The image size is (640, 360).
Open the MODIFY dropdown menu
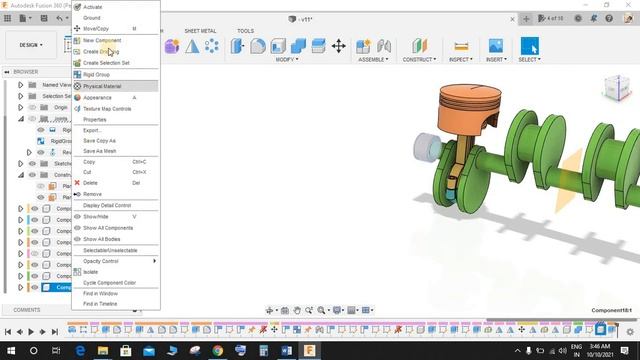[287, 60]
